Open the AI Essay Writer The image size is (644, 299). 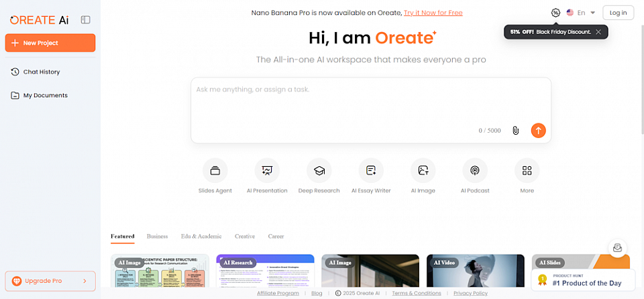[x=371, y=171]
